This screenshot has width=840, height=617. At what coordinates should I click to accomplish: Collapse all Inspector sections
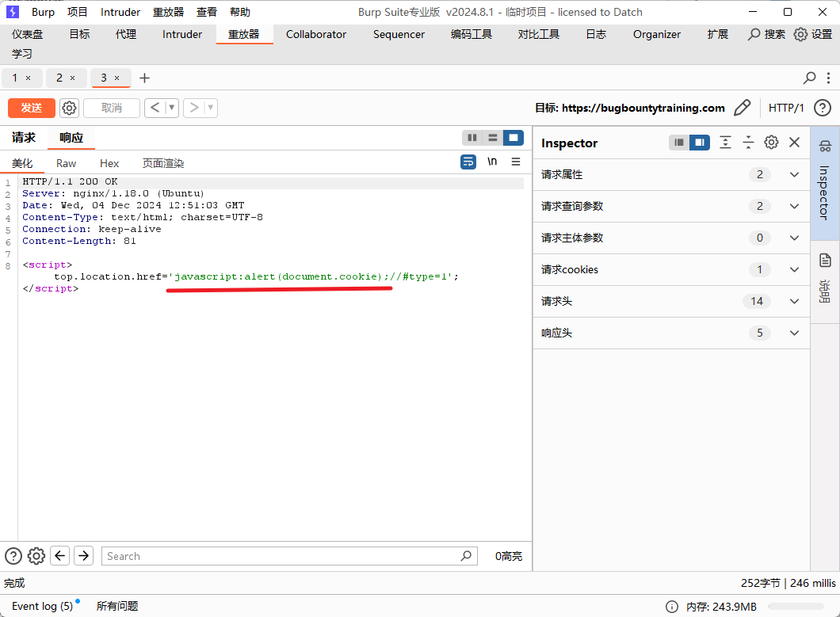[x=748, y=143]
